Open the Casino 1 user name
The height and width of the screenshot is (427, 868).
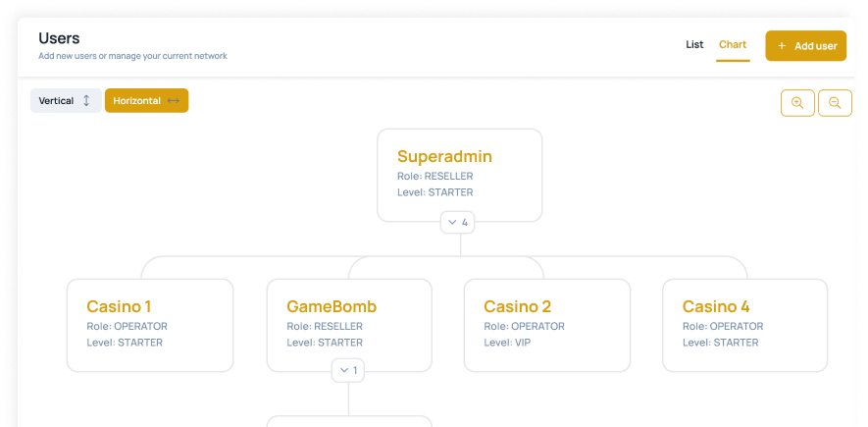tap(119, 306)
